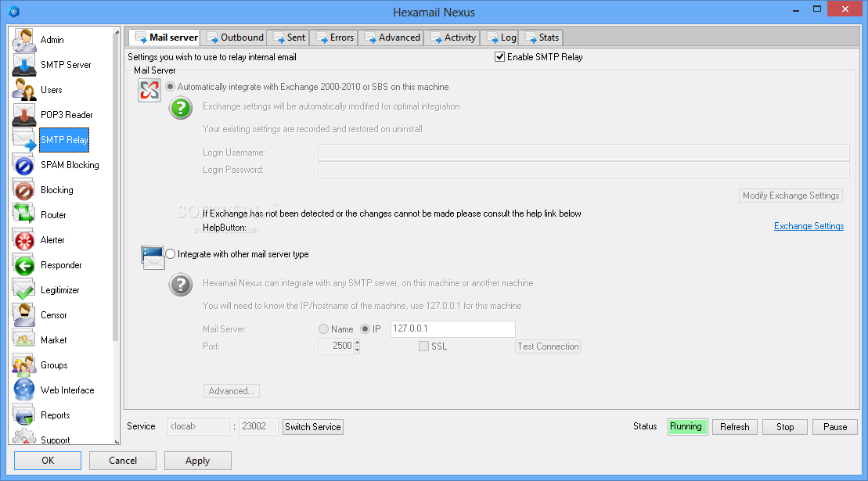Open the Log tab

click(x=500, y=38)
